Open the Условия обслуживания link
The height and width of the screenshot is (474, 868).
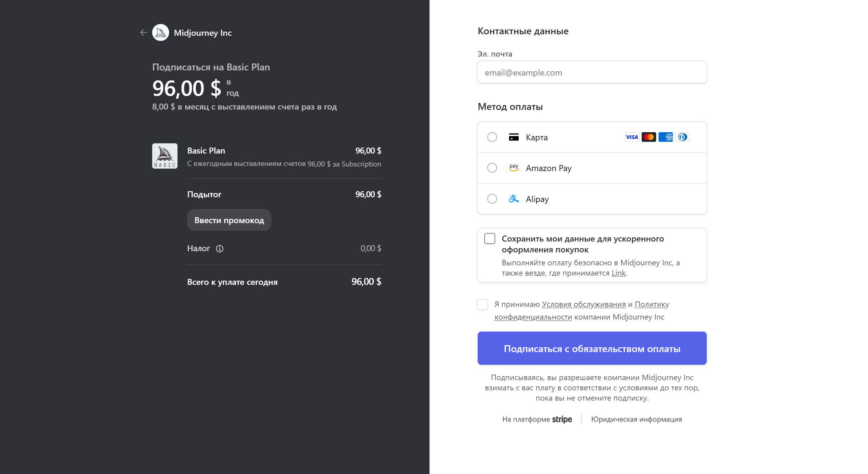click(x=584, y=304)
